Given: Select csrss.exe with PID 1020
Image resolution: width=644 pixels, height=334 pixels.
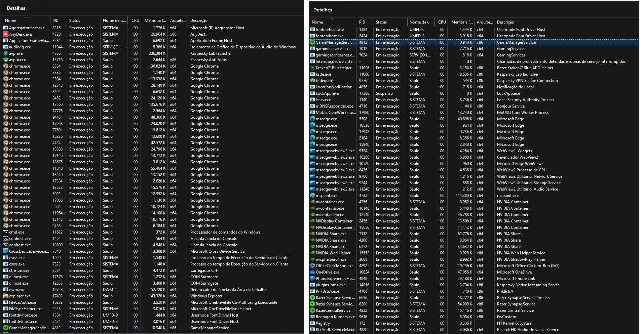Looking at the screenshot, I should click(x=153, y=258).
